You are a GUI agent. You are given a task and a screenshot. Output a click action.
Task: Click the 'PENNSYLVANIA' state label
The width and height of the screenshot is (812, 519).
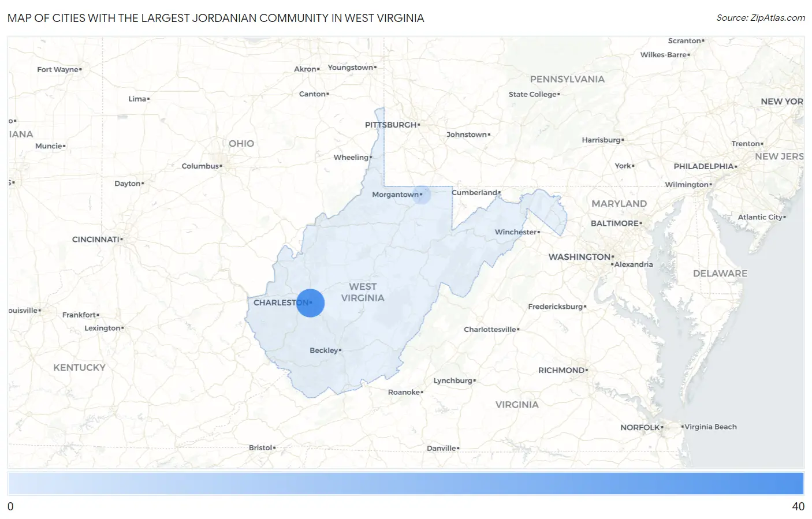[x=567, y=79]
